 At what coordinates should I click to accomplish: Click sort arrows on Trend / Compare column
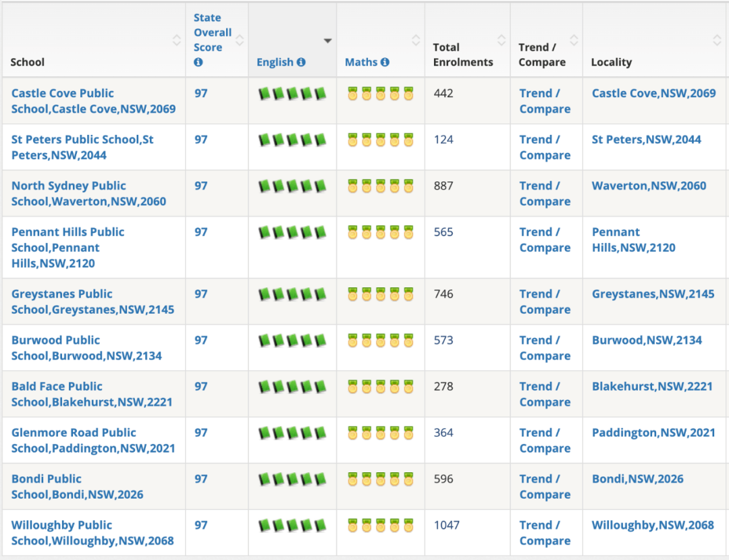tap(574, 40)
